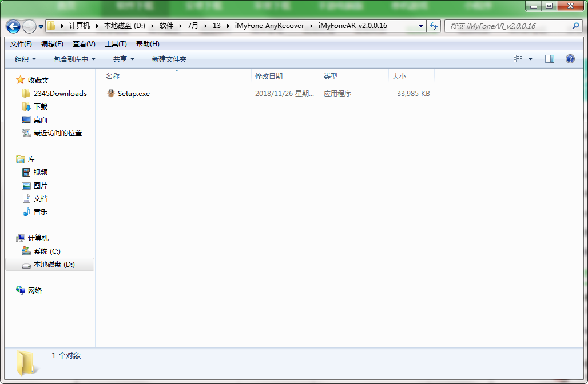Expand the arrow after 软件 breadcrumb

pos(180,26)
